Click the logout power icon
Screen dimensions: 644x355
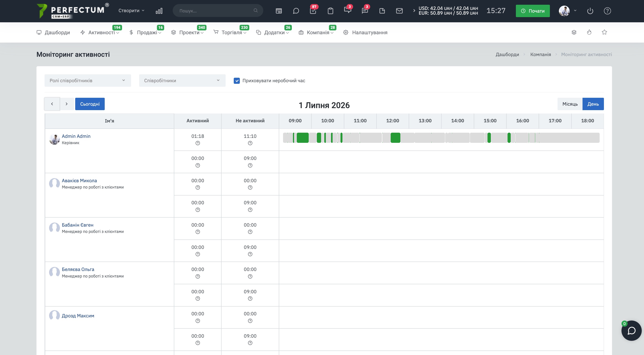click(x=590, y=11)
